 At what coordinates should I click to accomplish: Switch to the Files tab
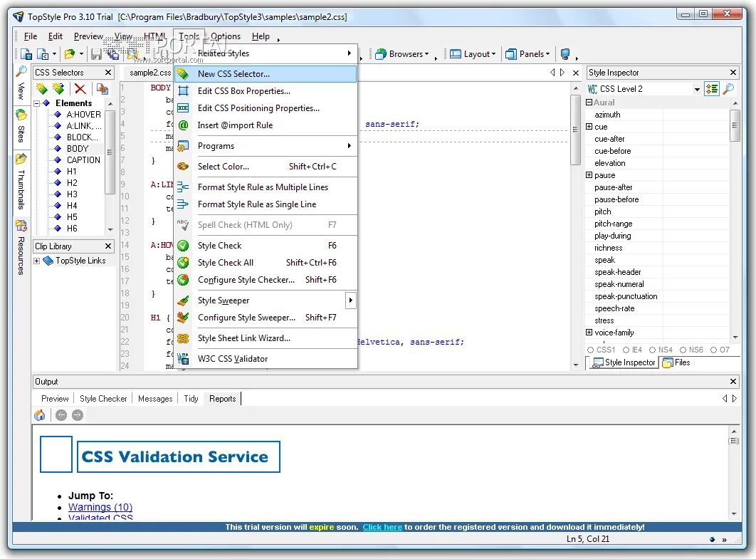[x=677, y=362]
